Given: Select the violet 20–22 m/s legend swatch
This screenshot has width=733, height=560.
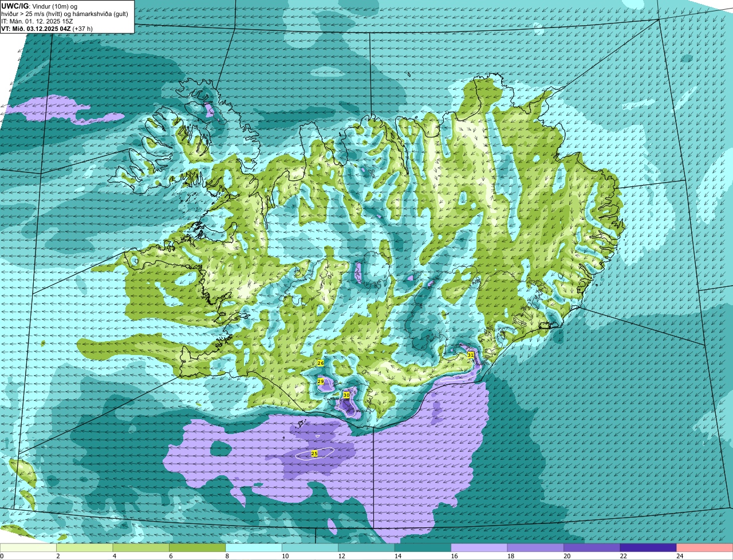Looking at the screenshot, I should [592, 547].
